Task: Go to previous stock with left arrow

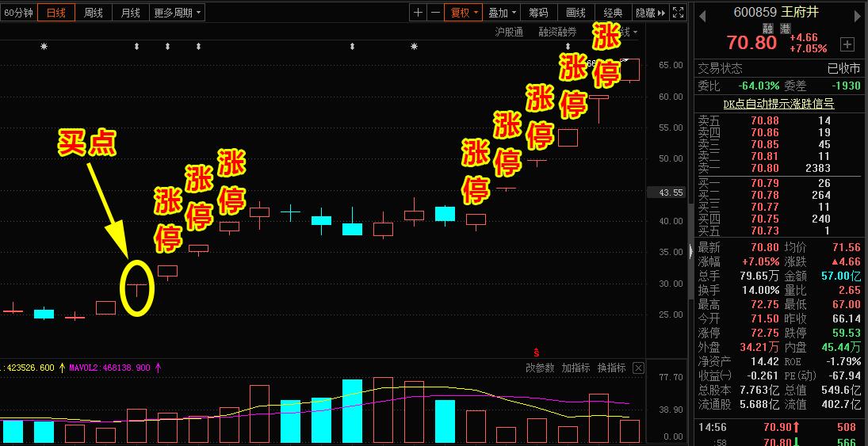Action: 702,17
